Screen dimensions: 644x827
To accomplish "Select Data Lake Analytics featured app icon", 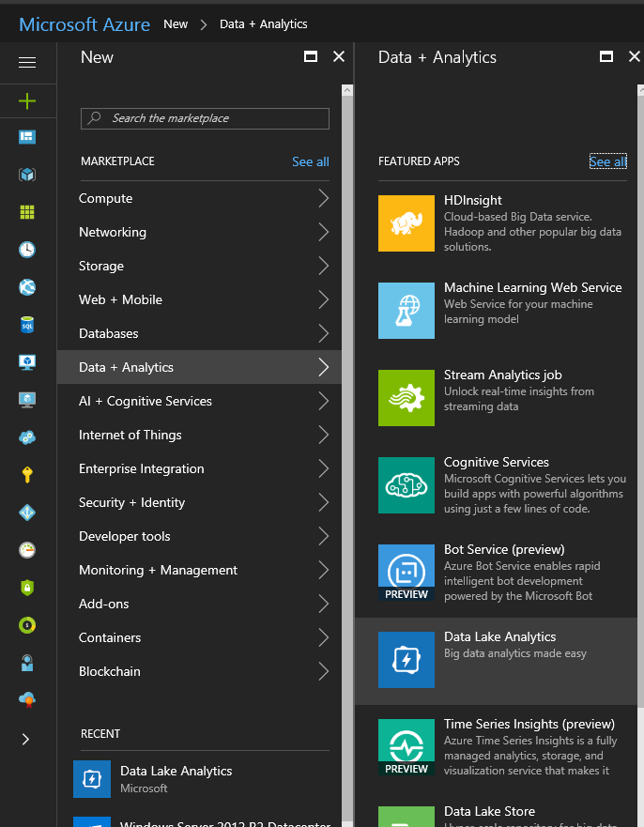I will tap(406, 659).
